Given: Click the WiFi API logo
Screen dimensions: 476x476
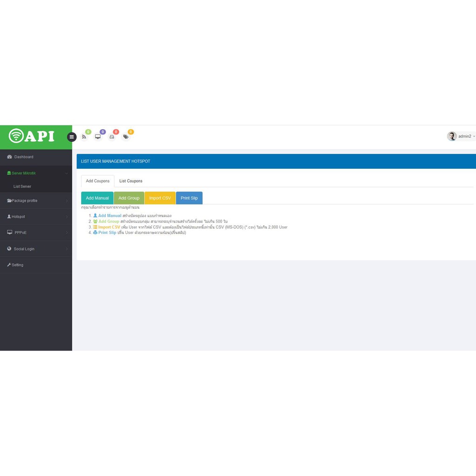Looking at the screenshot, I should coord(32,136).
